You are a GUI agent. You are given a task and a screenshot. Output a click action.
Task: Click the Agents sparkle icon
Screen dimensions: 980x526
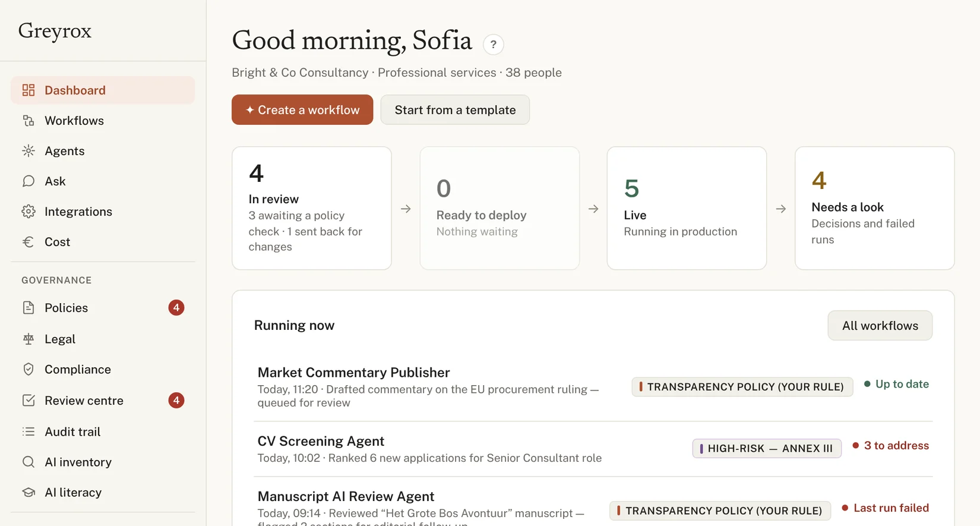(29, 151)
